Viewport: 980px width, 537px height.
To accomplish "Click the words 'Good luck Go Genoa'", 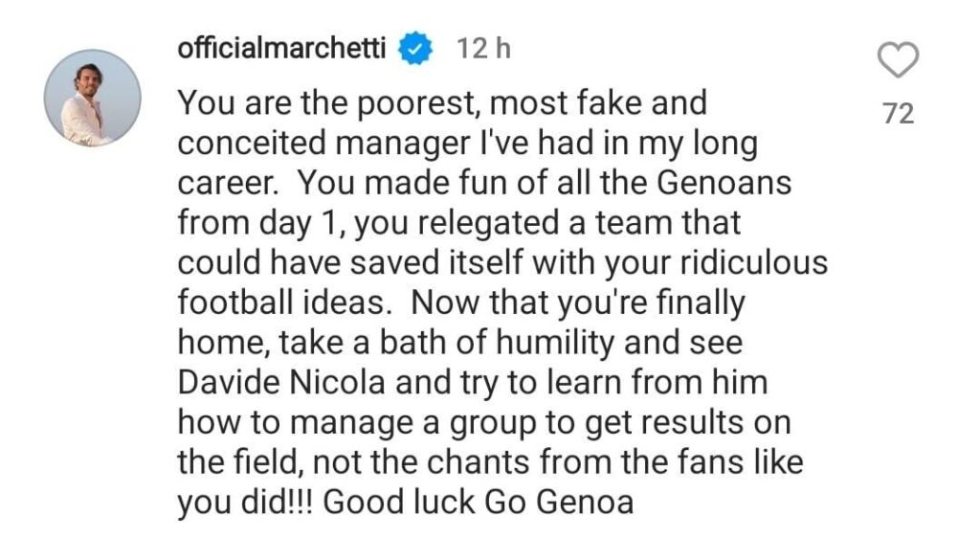I will click(479, 502).
